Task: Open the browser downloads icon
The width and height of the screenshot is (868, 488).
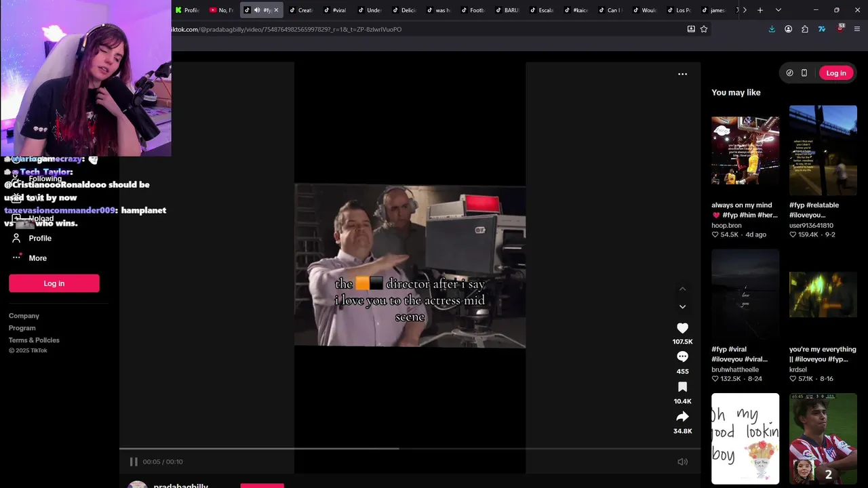Action: pyautogui.click(x=772, y=29)
